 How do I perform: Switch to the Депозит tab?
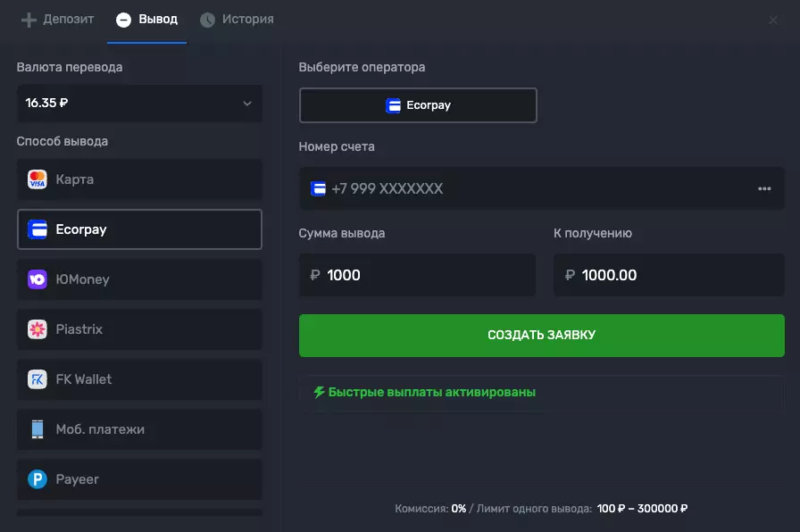click(x=55, y=19)
